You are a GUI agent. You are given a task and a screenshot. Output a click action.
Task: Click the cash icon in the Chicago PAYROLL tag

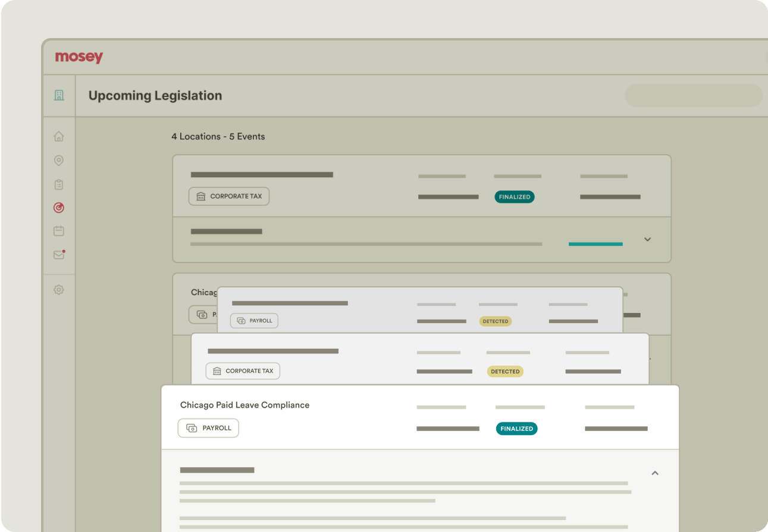(x=190, y=428)
